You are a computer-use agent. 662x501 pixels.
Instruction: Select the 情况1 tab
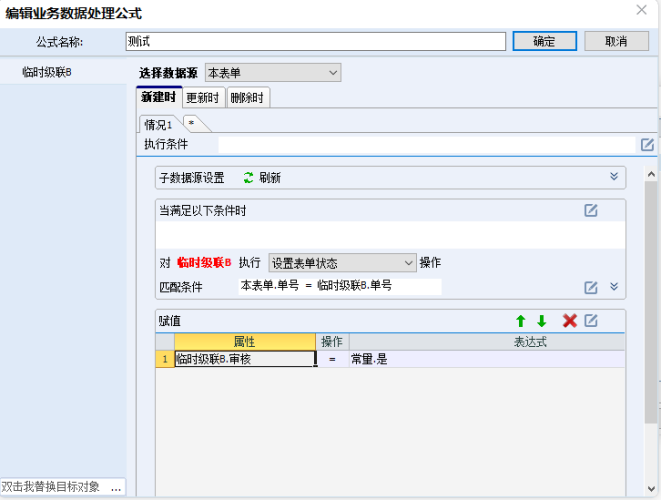(x=158, y=125)
